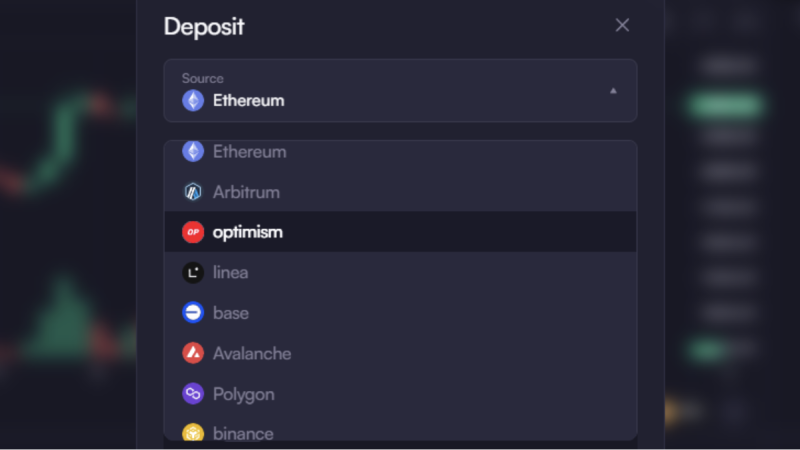Select the highlighted optimism option
This screenshot has height=450, width=800.
[248, 232]
